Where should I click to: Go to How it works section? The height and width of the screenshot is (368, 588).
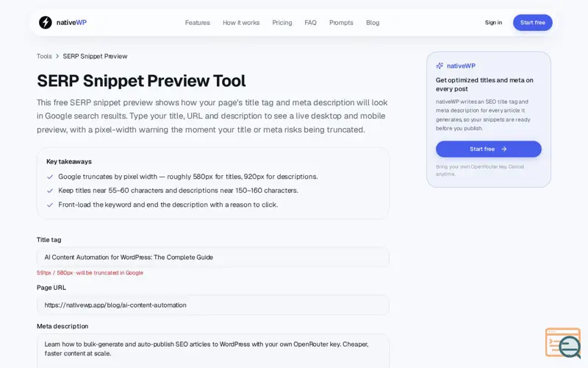coord(241,23)
